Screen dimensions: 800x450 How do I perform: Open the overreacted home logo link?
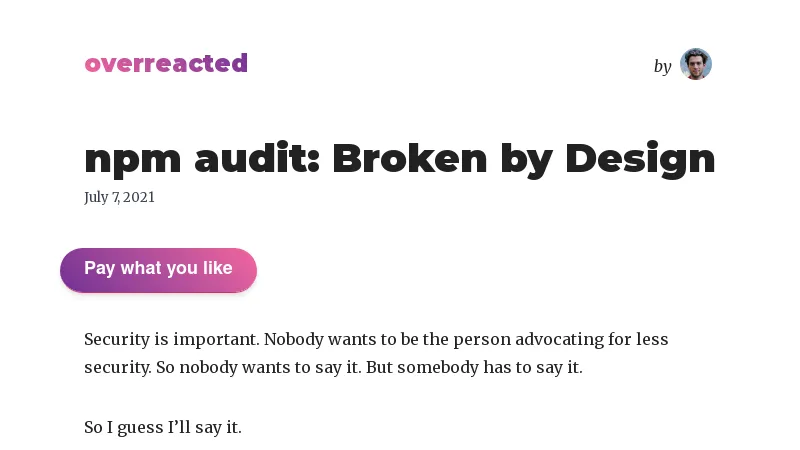coord(166,64)
